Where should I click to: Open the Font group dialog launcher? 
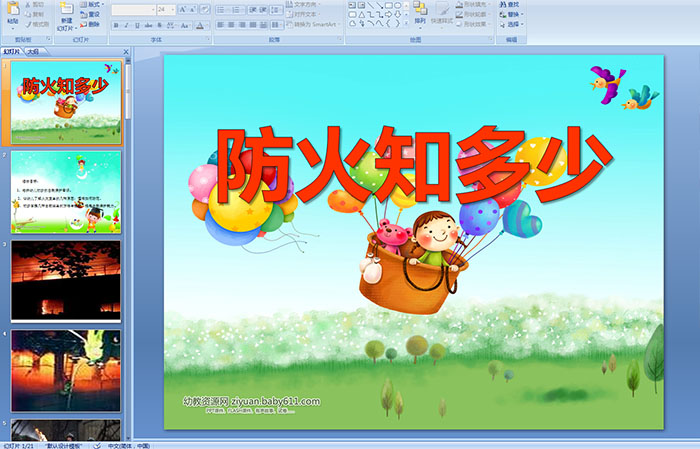(208, 40)
